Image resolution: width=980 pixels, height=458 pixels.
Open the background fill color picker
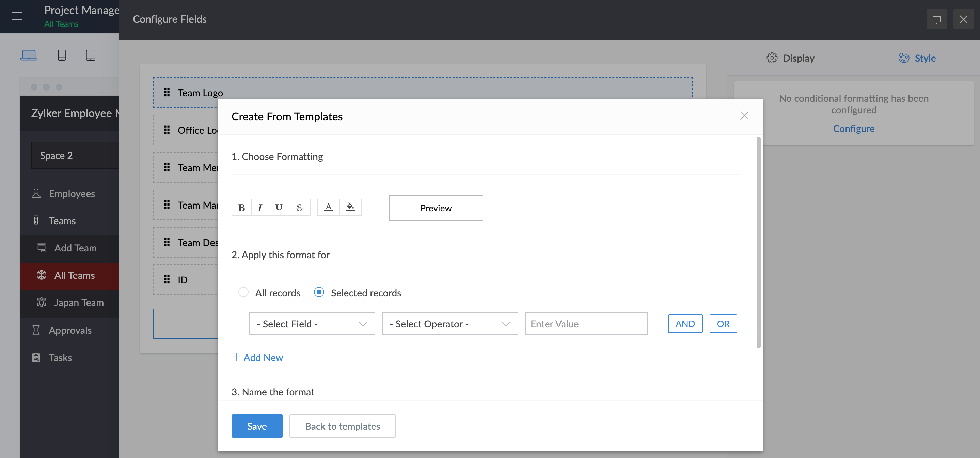(350, 208)
